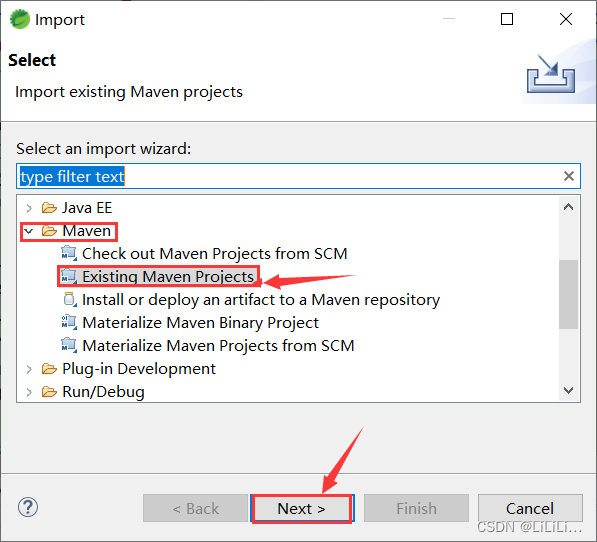Viewport: 597px width, 542px height.
Task: Clear the filter text with the X icon
Action: (x=569, y=176)
